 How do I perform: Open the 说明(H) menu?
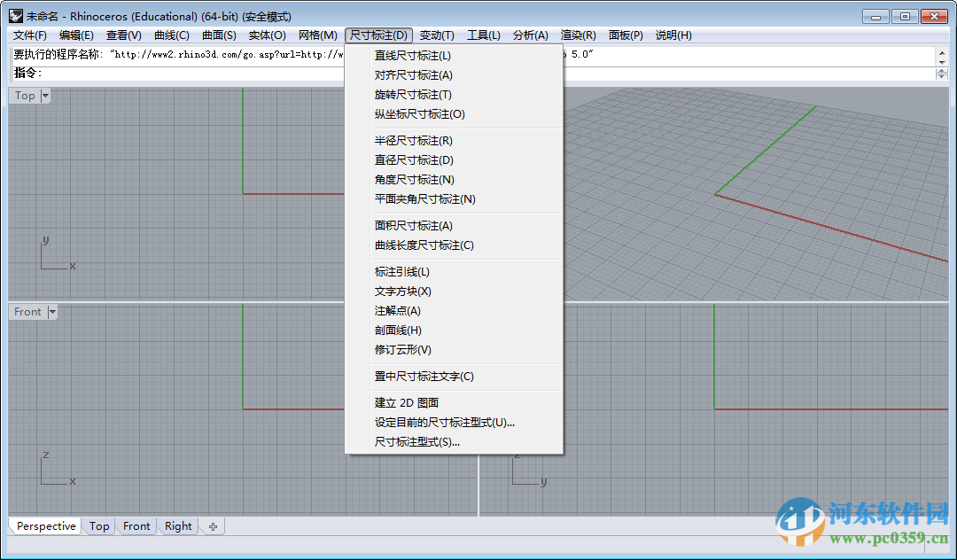673,35
